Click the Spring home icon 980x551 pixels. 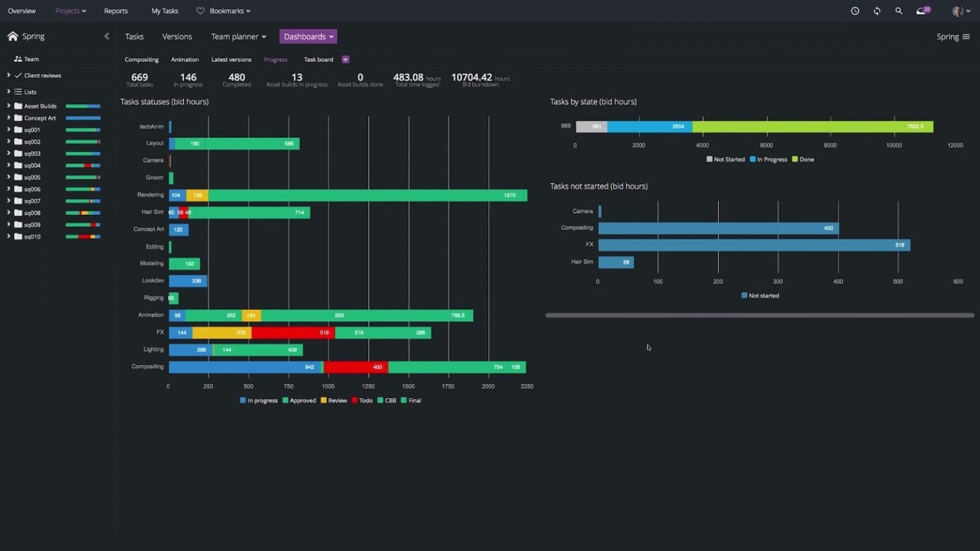click(x=12, y=36)
